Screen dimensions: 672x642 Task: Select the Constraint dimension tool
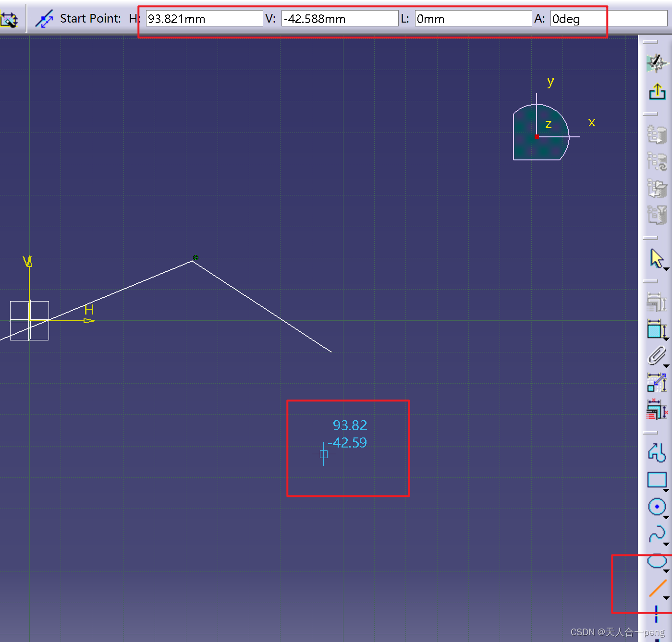click(656, 329)
